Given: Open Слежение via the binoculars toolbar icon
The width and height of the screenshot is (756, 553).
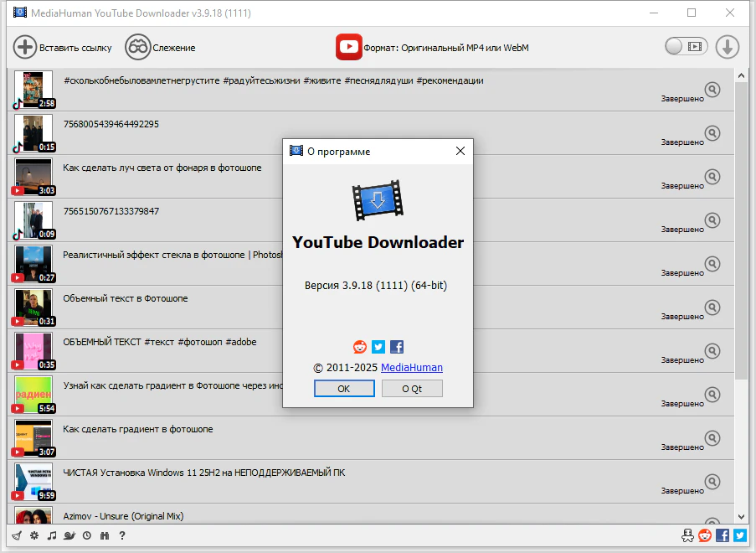Looking at the screenshot, I should tap(137, 48).
